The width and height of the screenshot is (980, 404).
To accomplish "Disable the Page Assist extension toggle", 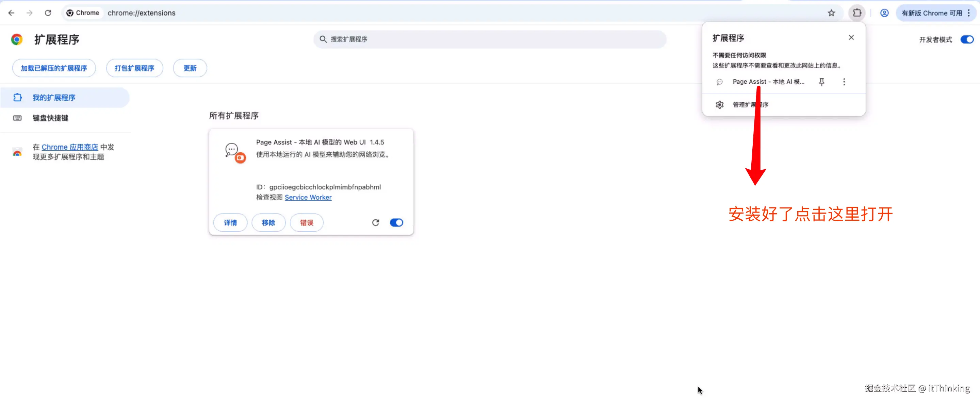I will (x=396, y=223).
